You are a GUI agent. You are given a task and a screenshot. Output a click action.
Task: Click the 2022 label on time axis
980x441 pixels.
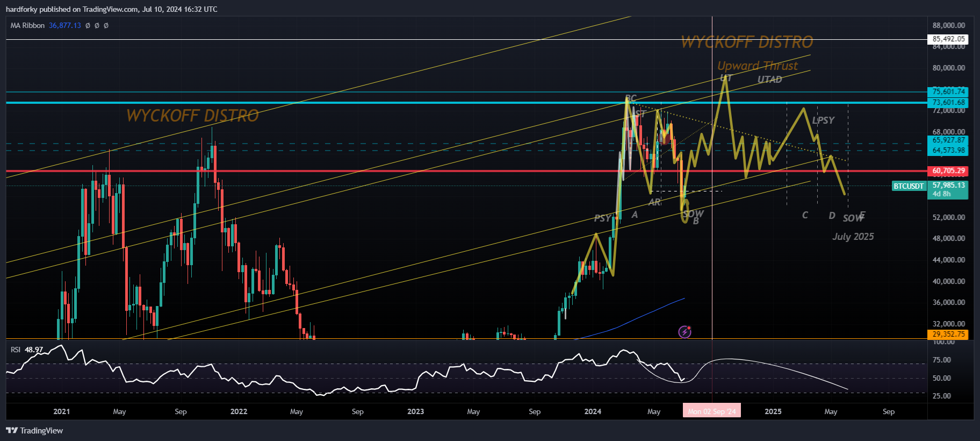coord(239,411)
